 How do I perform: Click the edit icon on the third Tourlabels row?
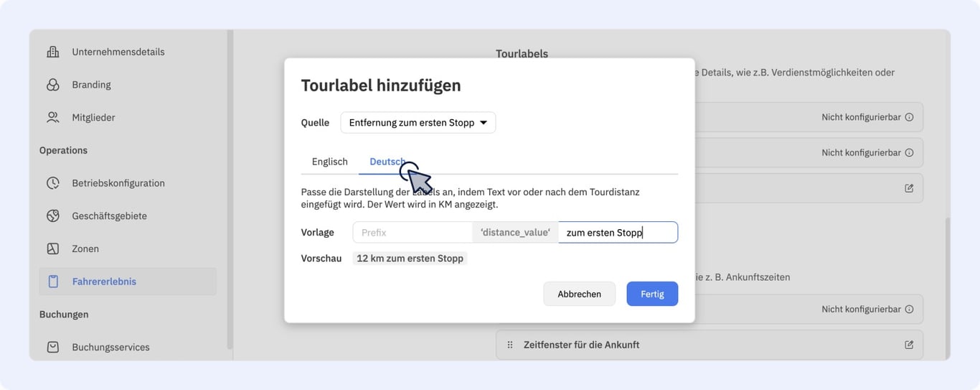click(x=909, y=188)
